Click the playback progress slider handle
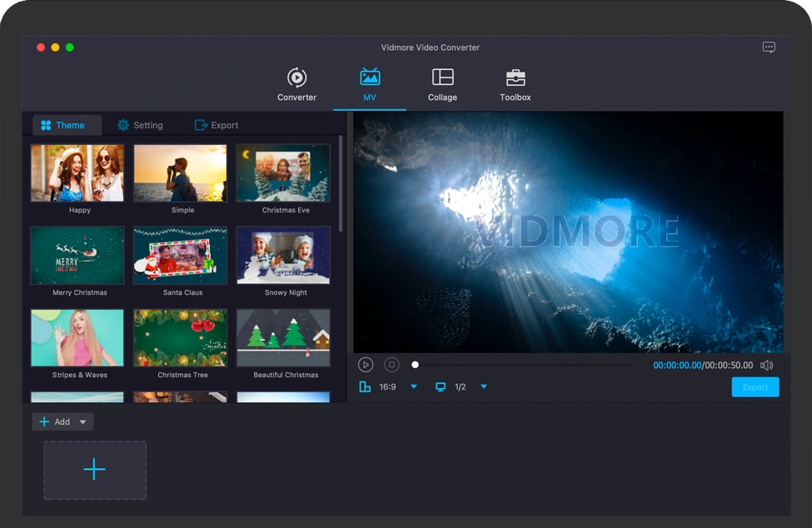812x528 pixels. 416,365
